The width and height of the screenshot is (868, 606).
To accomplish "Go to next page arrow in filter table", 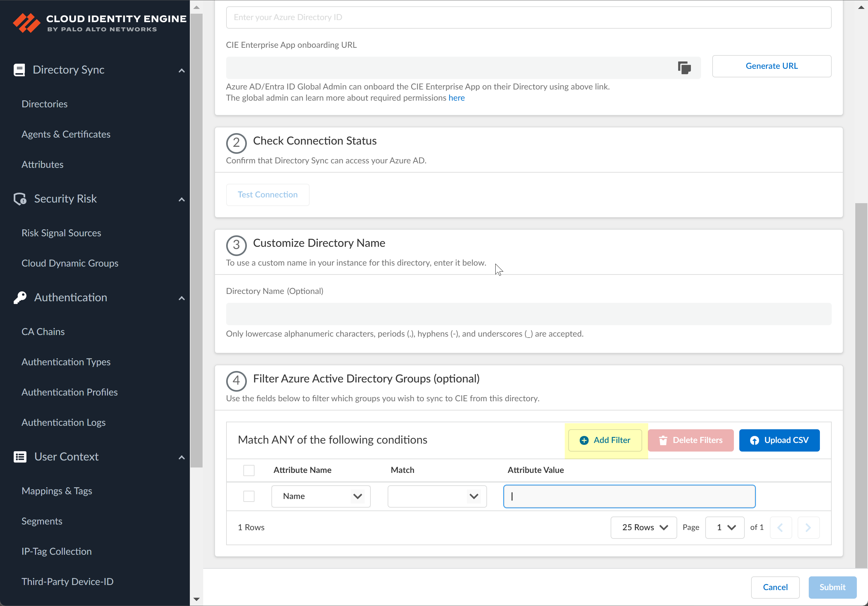I will [808, 527].
